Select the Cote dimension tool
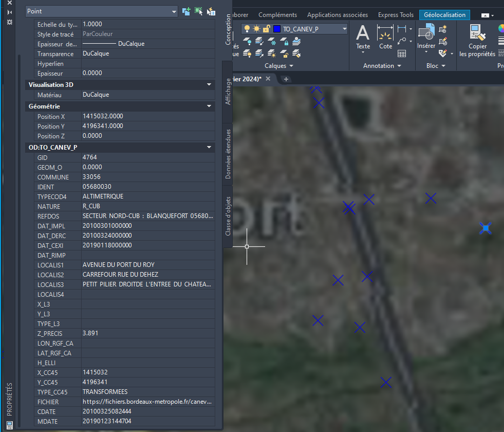The width and height of the screenshot is (504, 432). pyautogui.click(x=385, y=38)
